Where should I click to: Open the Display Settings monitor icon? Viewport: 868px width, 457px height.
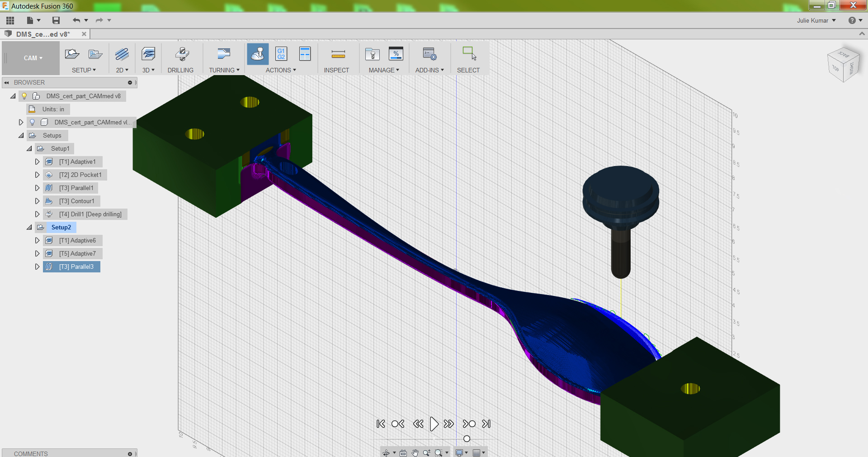(x=459, y=452)
